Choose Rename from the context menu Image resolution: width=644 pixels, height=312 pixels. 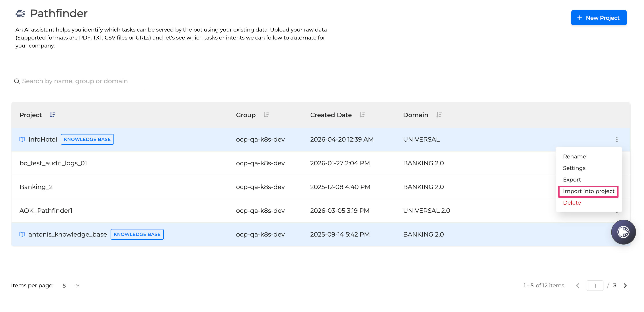(574, 156)
